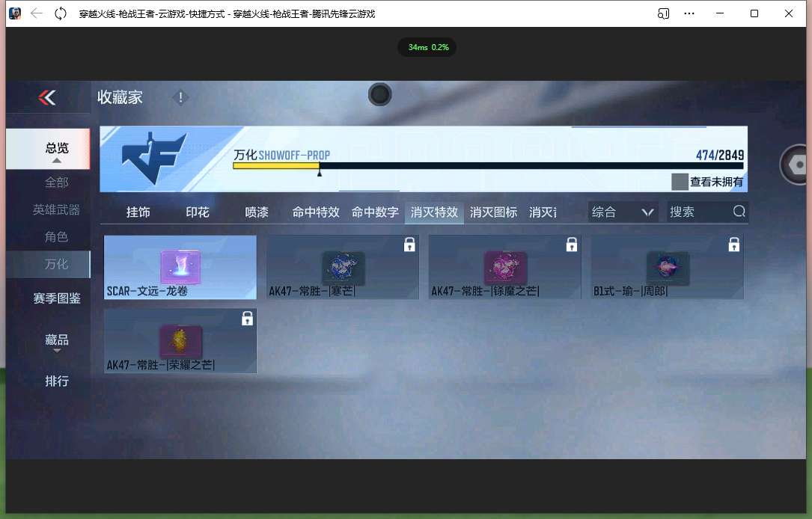This screenshot has height=519, width=812.
Task: Click the red double-chevron back icon
Action: (47, 97)
